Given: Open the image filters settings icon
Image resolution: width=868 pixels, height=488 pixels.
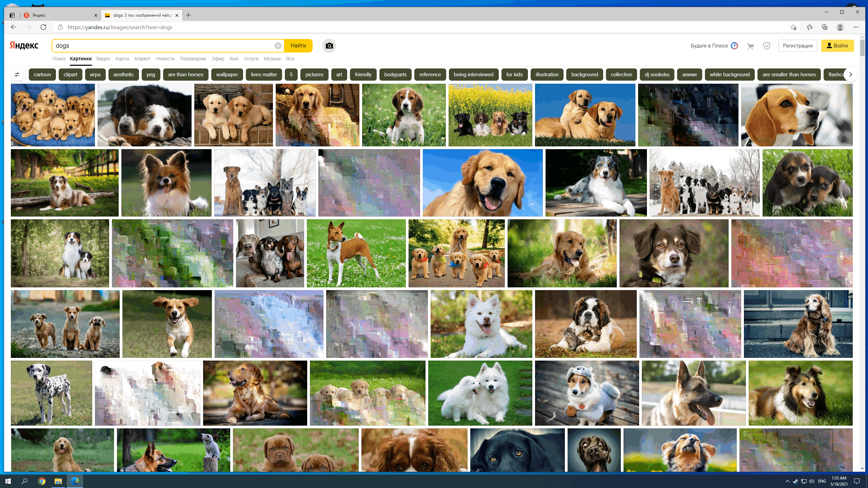Looking at the screenshot, I should coord(17,75).
